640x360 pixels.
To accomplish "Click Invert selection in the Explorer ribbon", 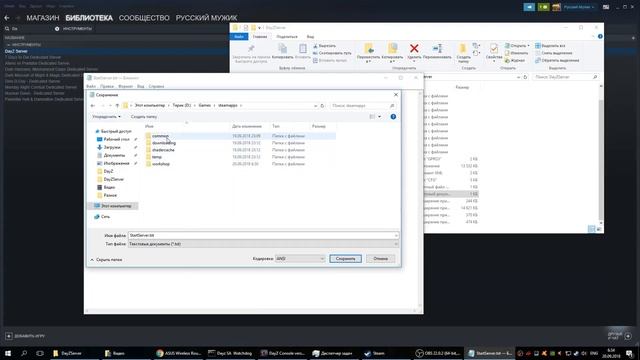I will click(557, 60).
